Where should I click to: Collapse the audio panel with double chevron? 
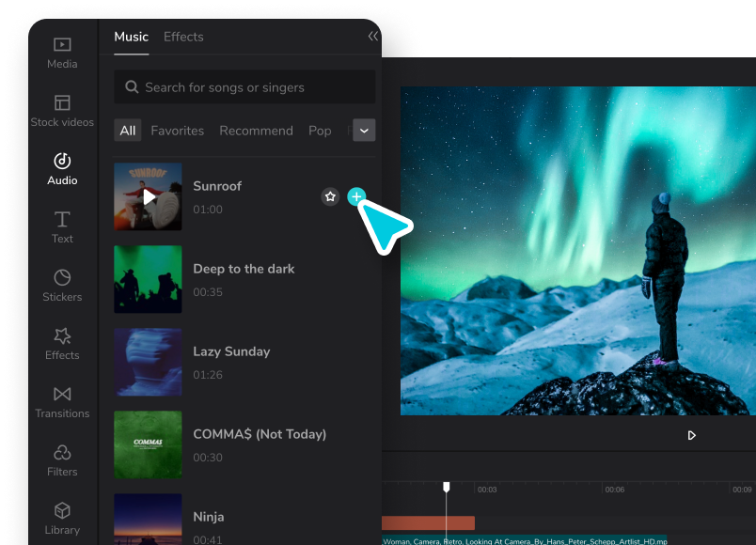372,36
